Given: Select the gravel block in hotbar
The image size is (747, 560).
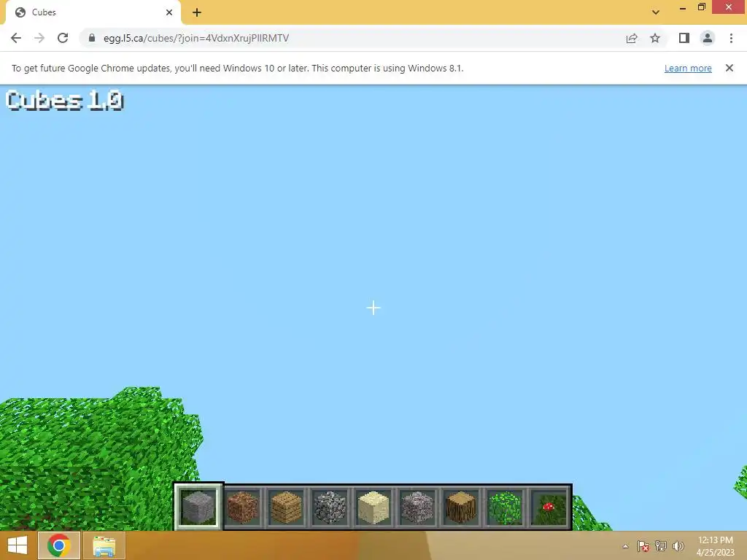Looking at the screenshot, I should (x=417, y=507).
